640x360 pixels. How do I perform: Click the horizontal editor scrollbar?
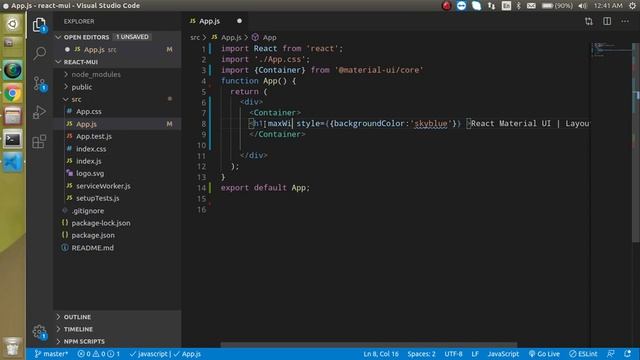pyautogui.click(x=369, y=345)
